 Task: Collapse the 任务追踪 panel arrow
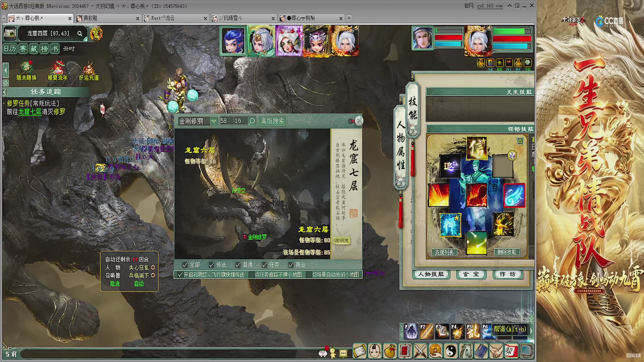[5, 92]
